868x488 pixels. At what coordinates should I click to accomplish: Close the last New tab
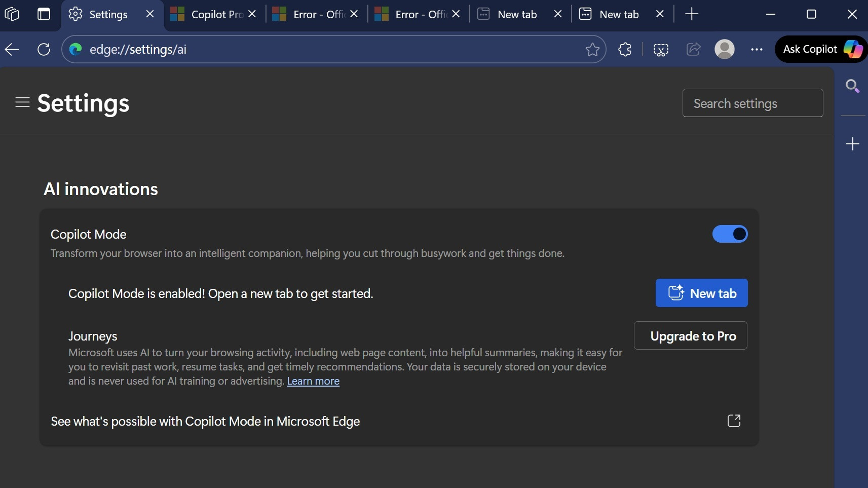pos(660,14)
